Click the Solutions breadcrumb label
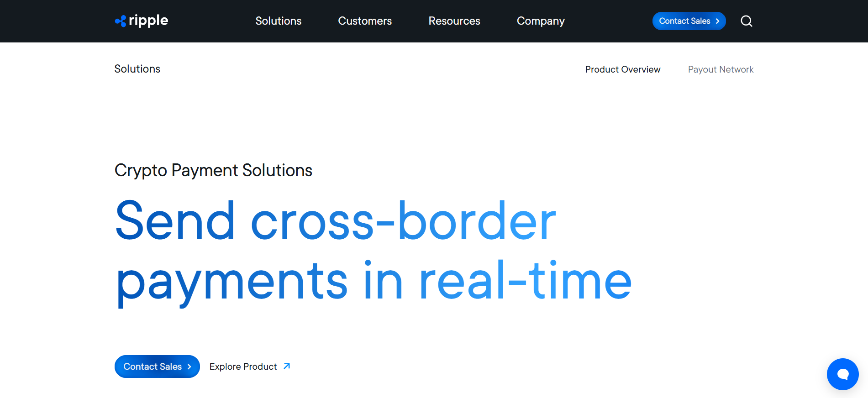 tap(137, 69)
